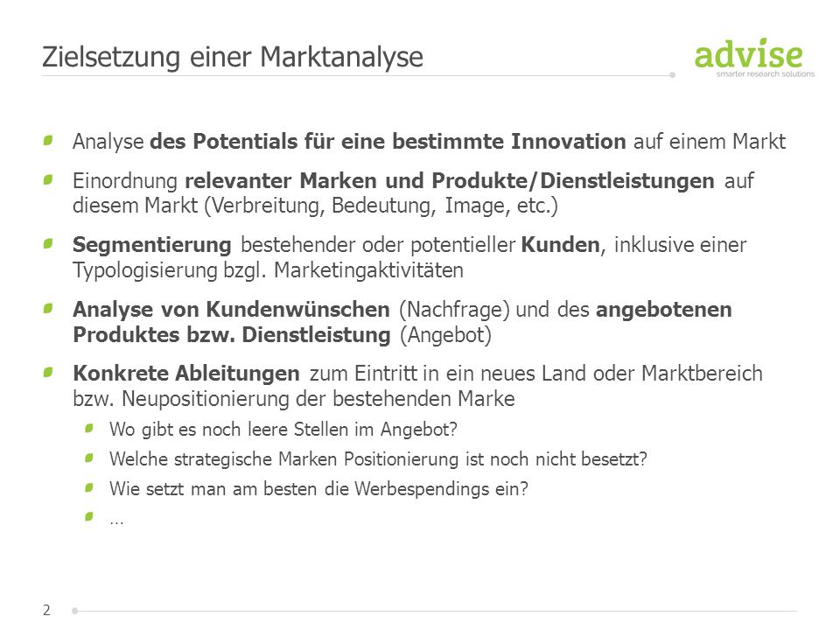Viewport: 840px width, 630px height.
Task: Click the slide number 2 in footer
Action: tap(46, 610)
